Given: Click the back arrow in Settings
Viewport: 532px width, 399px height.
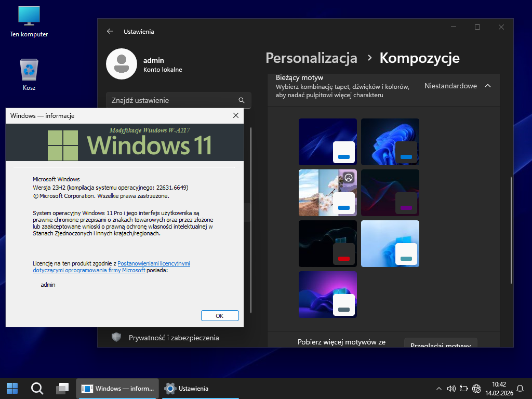Looking at the screenshot, I should click(x=110, y=31).
